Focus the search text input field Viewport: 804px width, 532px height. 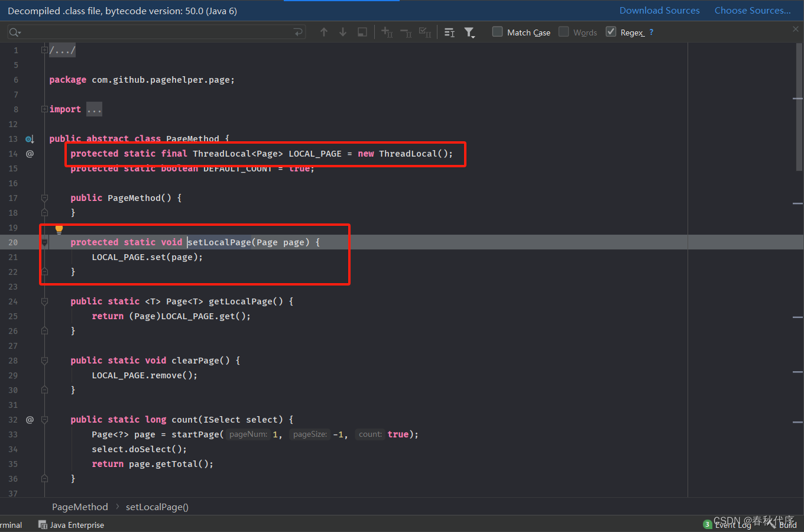(157, 33)
